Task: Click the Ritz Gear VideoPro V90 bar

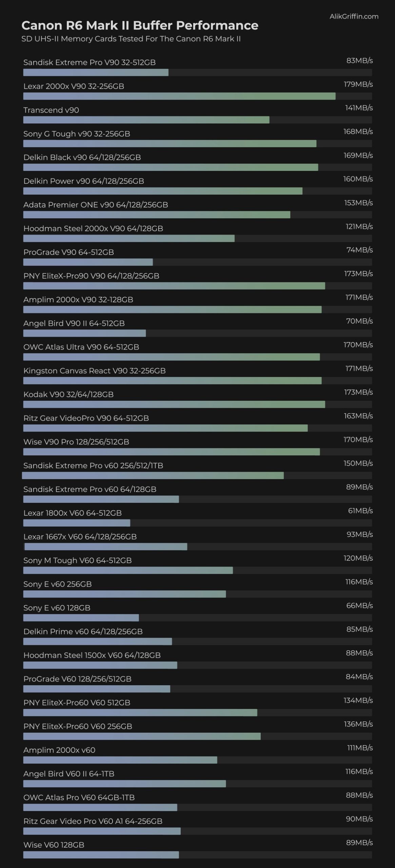Action: pos(165,428)
